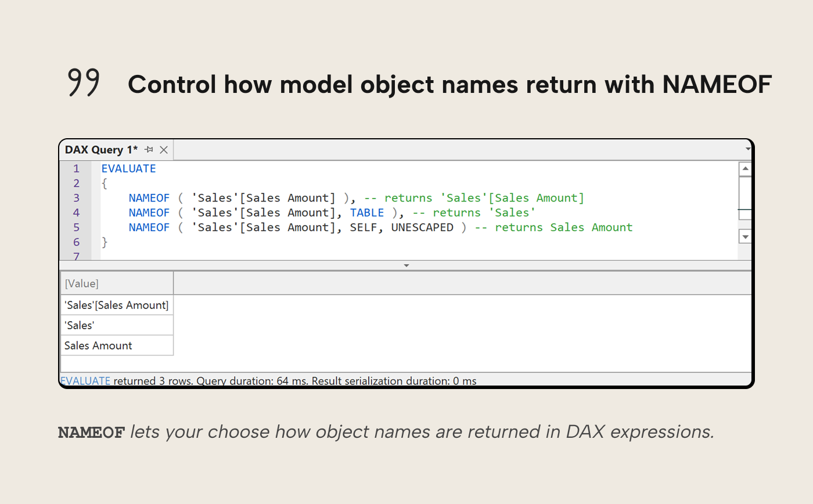Close the DAX Query 1 tab
Viewport: 813px width, 504px height.
pyautogui.click(x=164, y=150)
